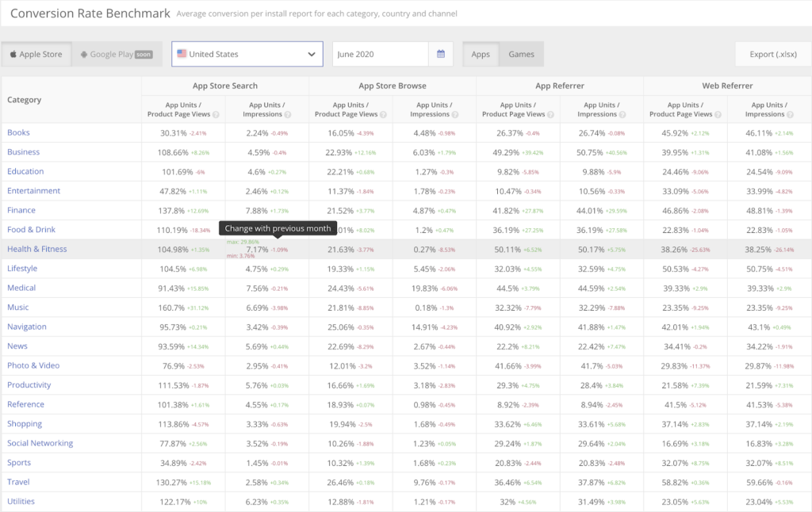
Task: Click help icon under App Store Search Product Page Views
Action: (x=216, y=114)
